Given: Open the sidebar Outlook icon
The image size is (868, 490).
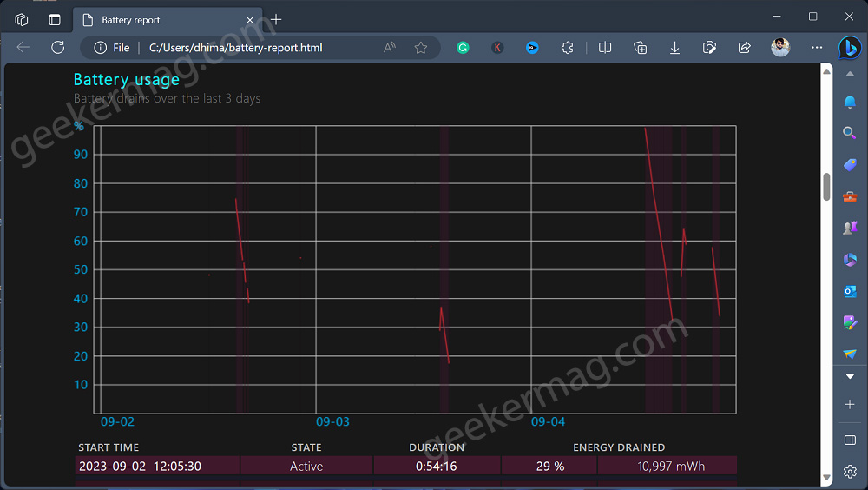Looking at the screenshot, I should click(x=850, y=291).
